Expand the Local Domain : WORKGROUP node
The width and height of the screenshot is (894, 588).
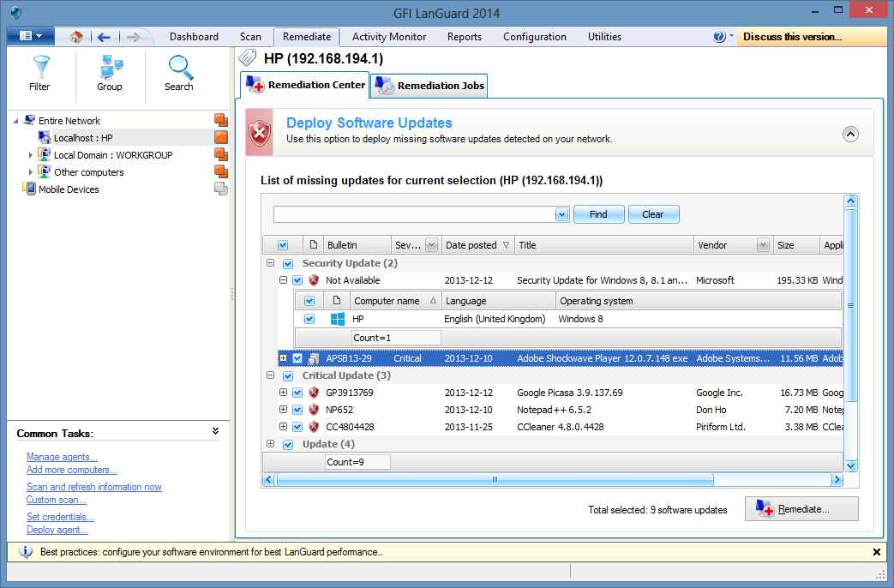point(30,155)
